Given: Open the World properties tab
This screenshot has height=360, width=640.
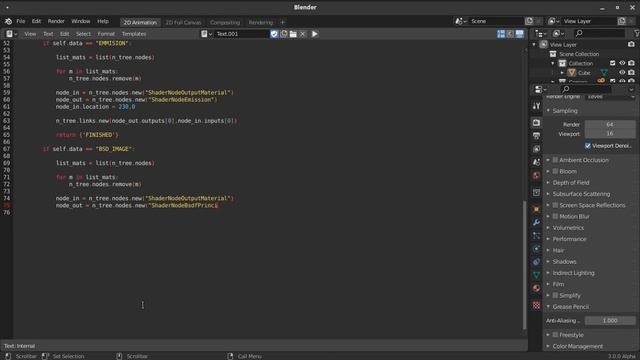Looking at the screenshot, I should [x=536, y=176].
